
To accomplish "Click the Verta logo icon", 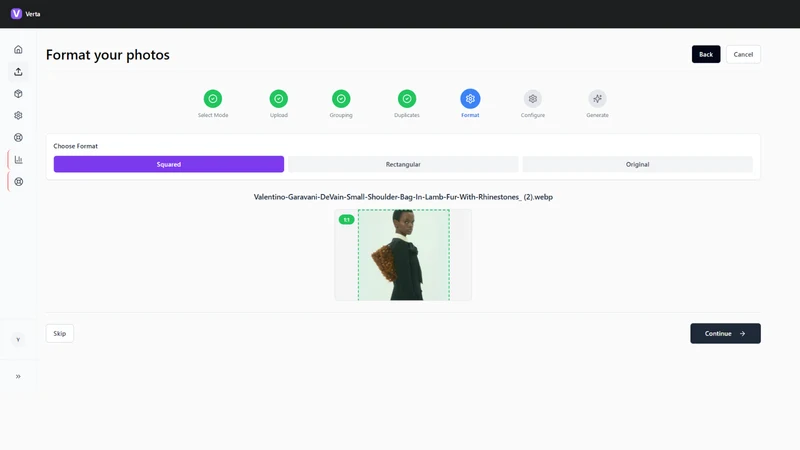I will [16, 14].
